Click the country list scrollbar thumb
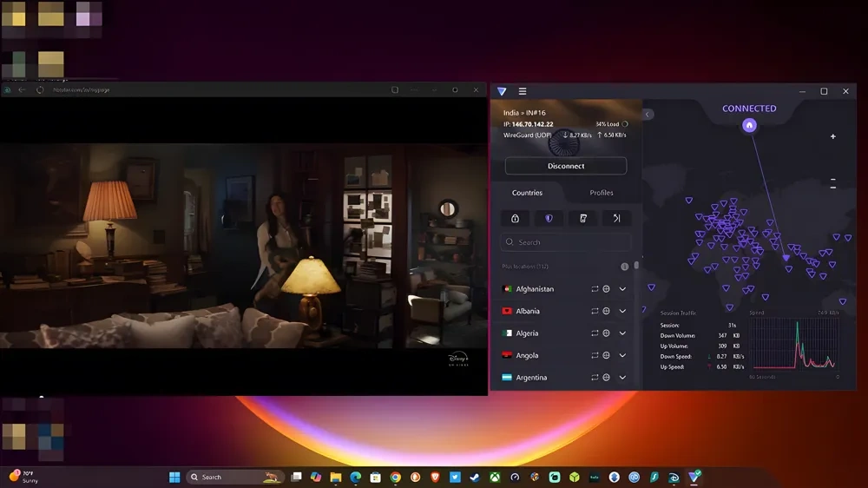 click(636, 266)
